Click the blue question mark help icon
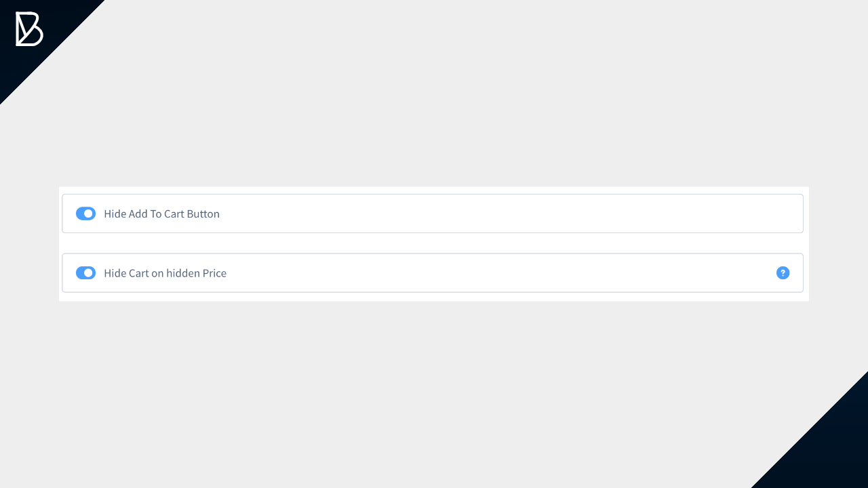868x488 pixels. click(x=783, y=273)
